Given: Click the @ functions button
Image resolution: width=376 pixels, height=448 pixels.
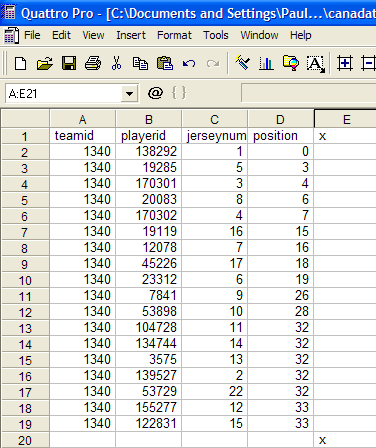Looking at the screenshot, I should pos(155,93).
